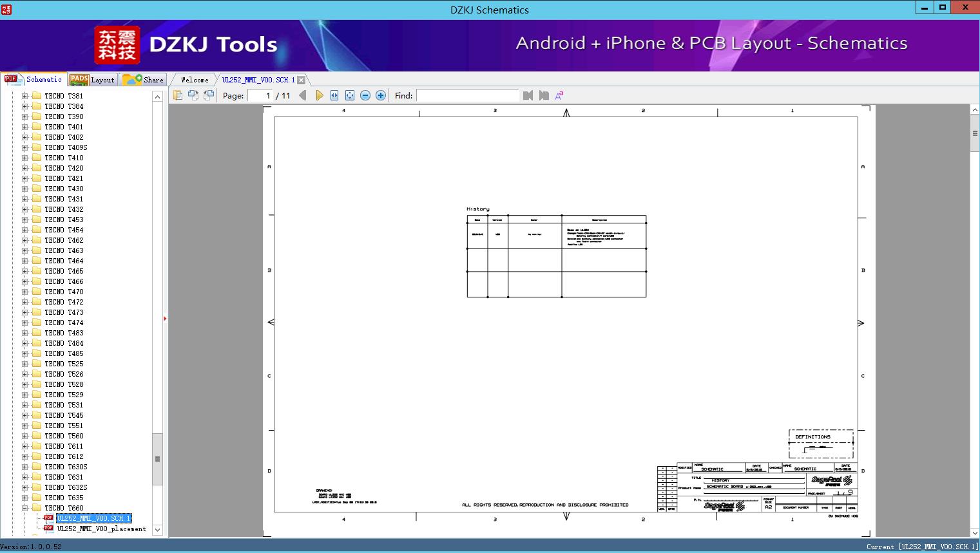Screen dimensions: 980x553
Task: Click the tree panel scroll up arrow
Action: 157,97
